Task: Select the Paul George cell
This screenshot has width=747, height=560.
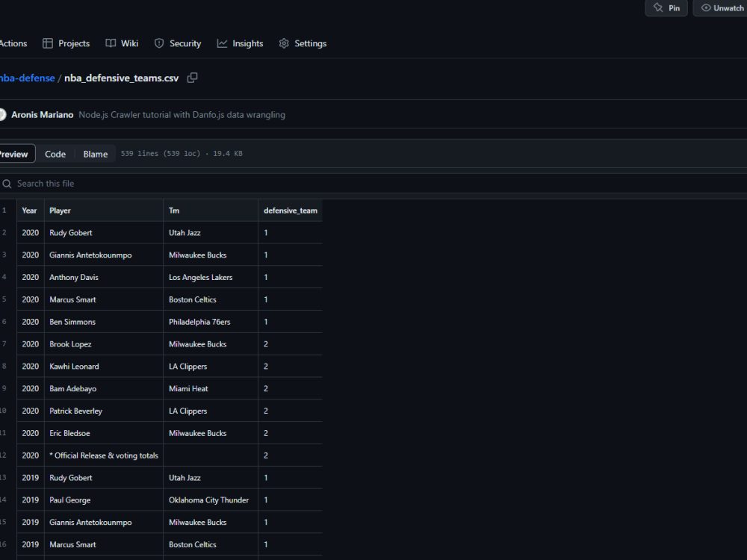Action: [104, 500]
